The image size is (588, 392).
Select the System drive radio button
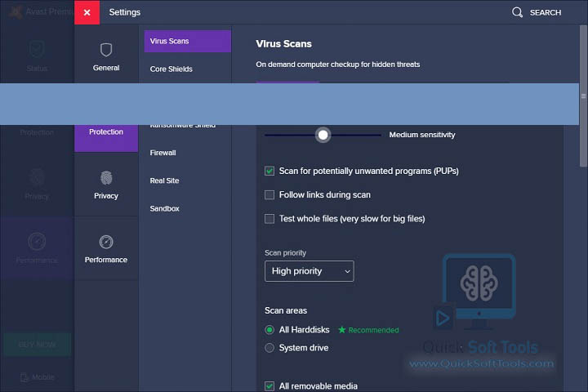[x=269, y=348]
